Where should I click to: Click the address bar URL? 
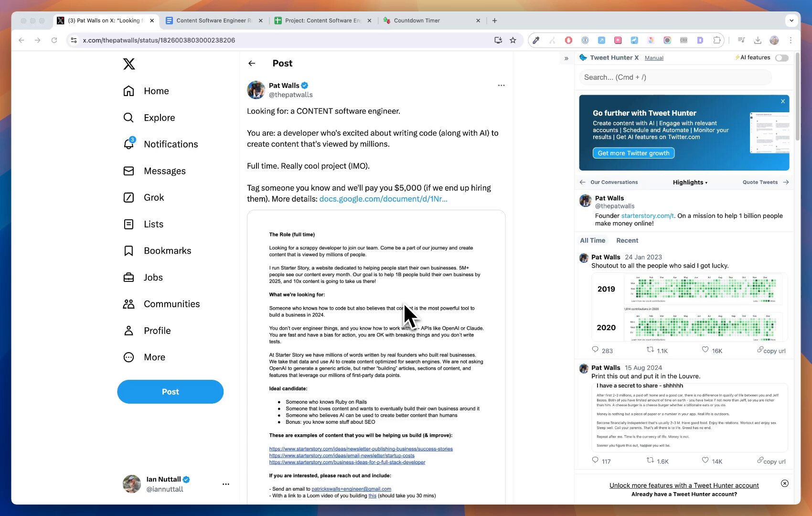click(x=159, y=40)
